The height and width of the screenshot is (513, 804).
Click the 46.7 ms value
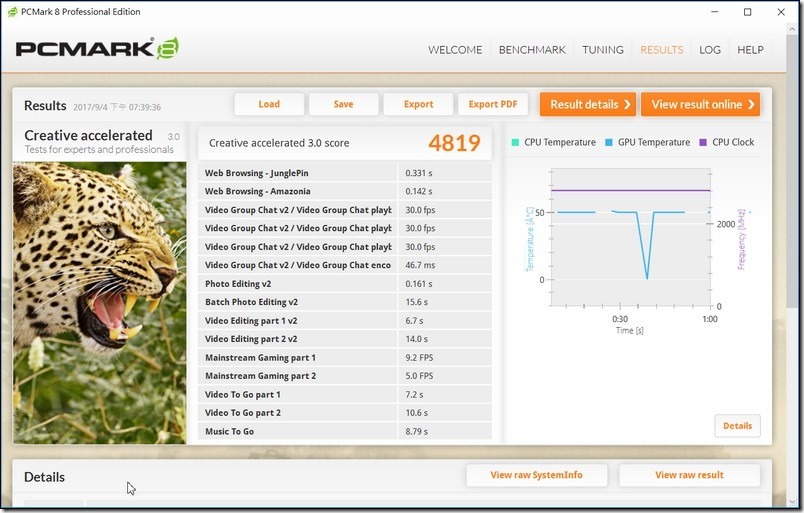420,265
